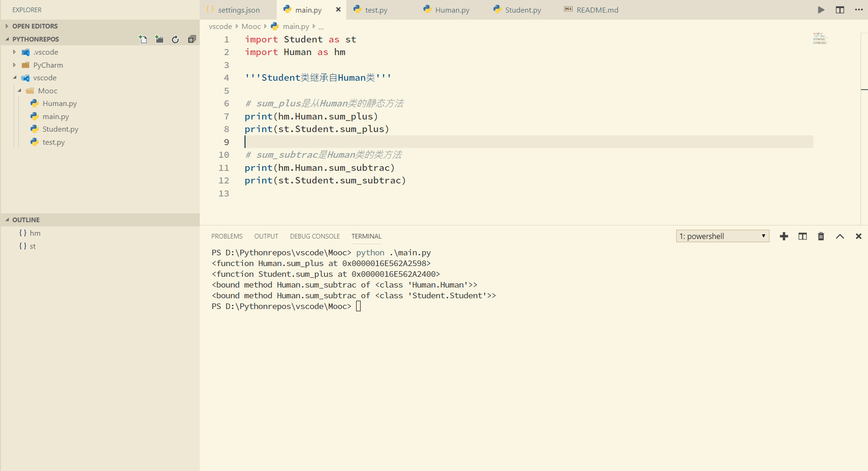Collapse the Outline section
The width and height of the screenshot is (868, 471).
point(7,220)
